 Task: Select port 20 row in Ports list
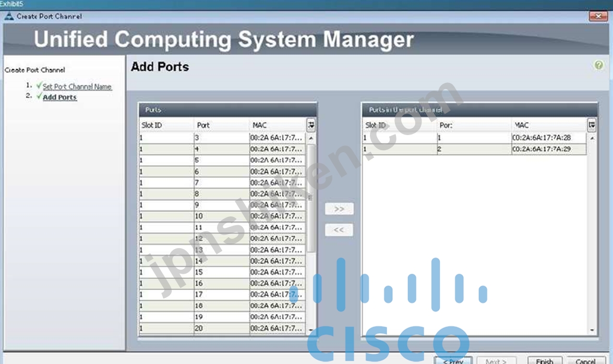(x=222, y=329)
